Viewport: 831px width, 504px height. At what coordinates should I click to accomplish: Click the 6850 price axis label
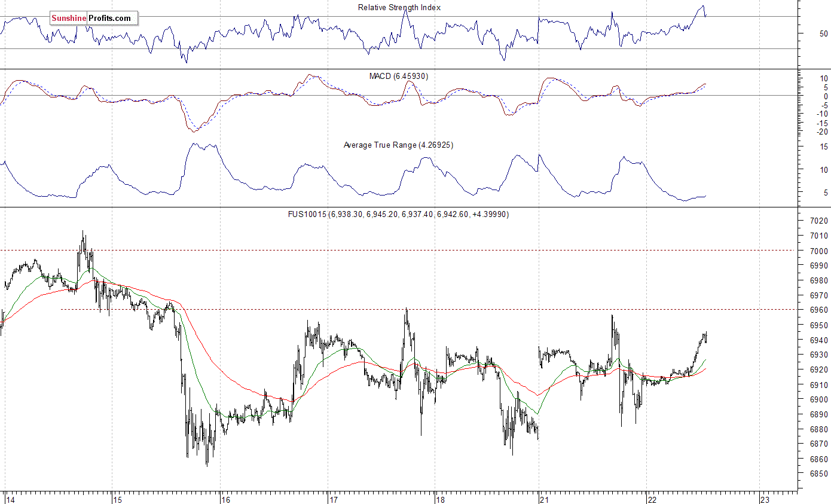(x=819, y=474)
